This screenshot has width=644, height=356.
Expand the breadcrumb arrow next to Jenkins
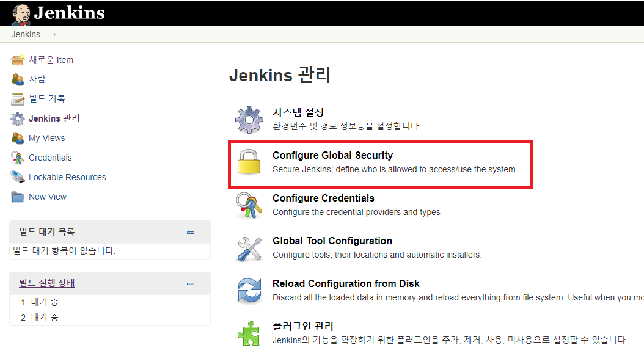(x=54, y=34)
